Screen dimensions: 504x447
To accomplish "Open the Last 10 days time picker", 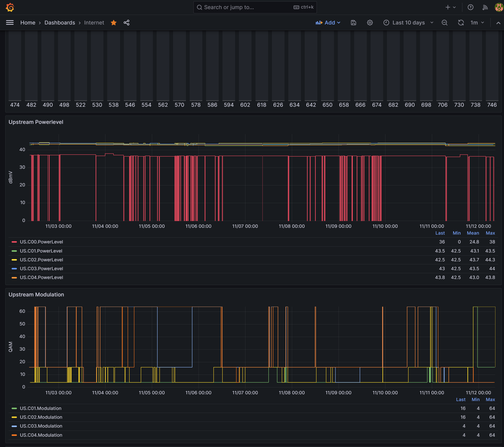I will click(408, 23).
